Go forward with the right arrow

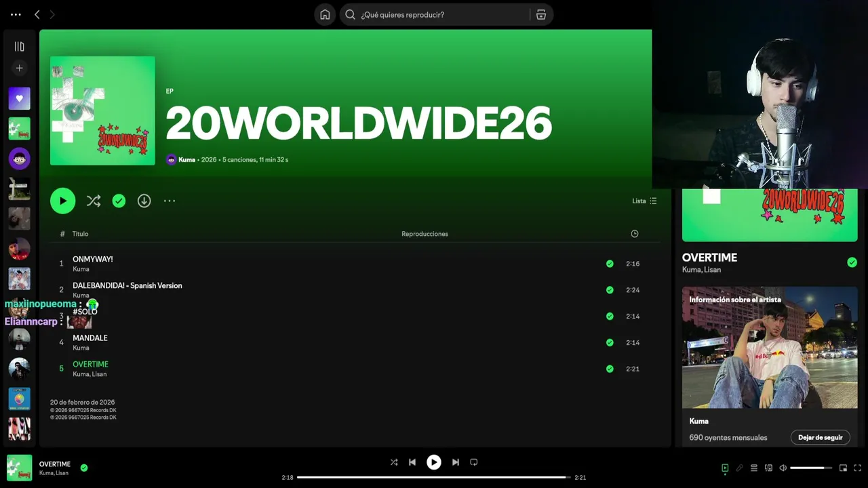point(52,14)
